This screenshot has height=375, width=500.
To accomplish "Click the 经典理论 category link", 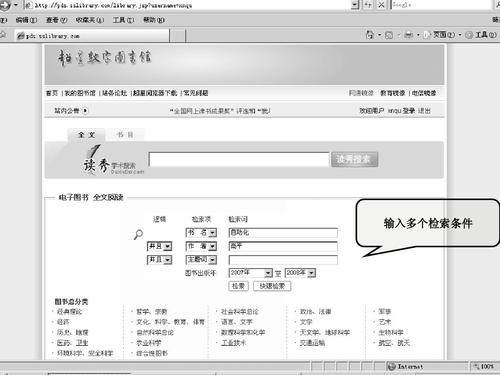I will pos(69,312).
